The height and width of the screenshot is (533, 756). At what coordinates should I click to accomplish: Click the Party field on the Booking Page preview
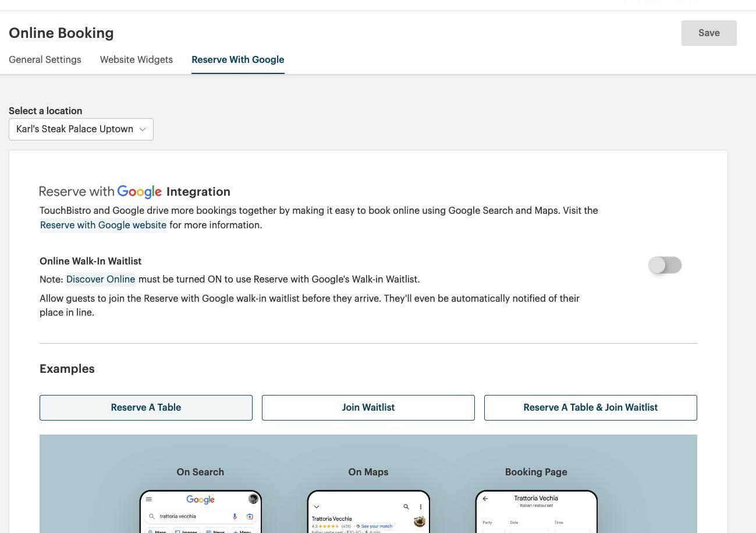point(494,530)
